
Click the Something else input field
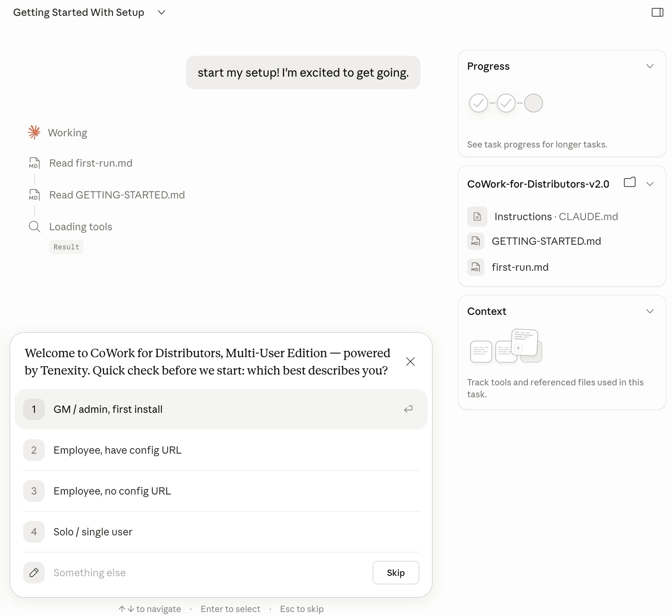click(209, 573)
